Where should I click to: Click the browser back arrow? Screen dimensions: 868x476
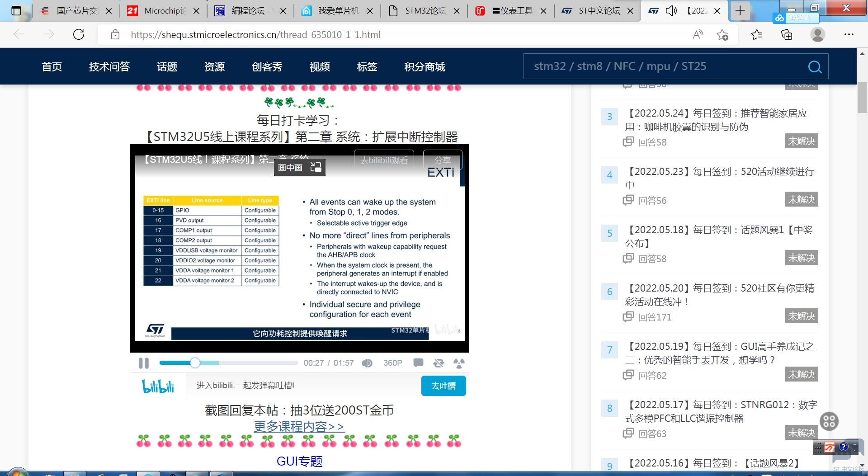coord(19,34)
